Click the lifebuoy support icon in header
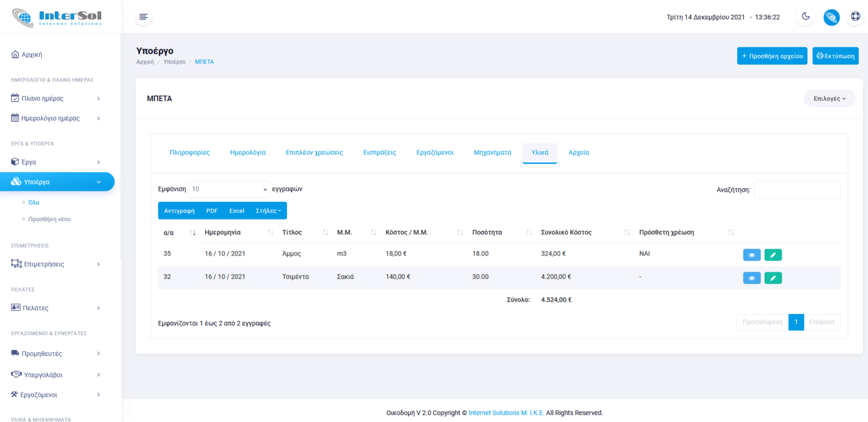This screenshot has width=868, height=422. [855, 17]
